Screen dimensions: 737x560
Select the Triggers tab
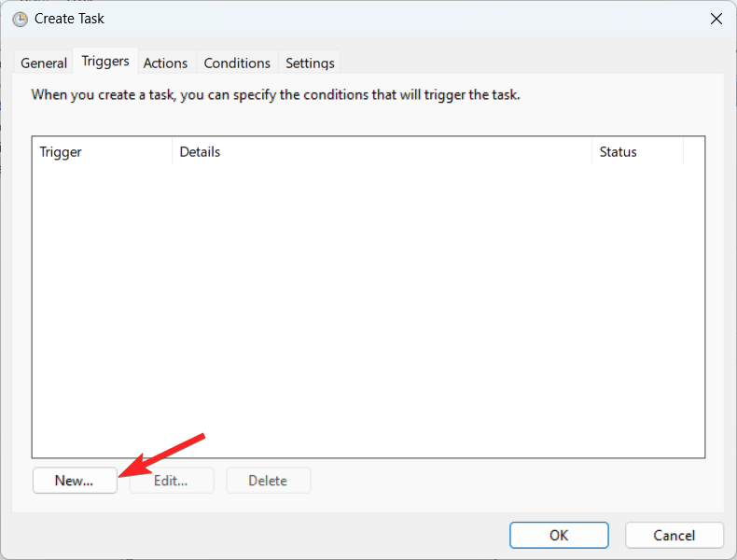point(105,62)
